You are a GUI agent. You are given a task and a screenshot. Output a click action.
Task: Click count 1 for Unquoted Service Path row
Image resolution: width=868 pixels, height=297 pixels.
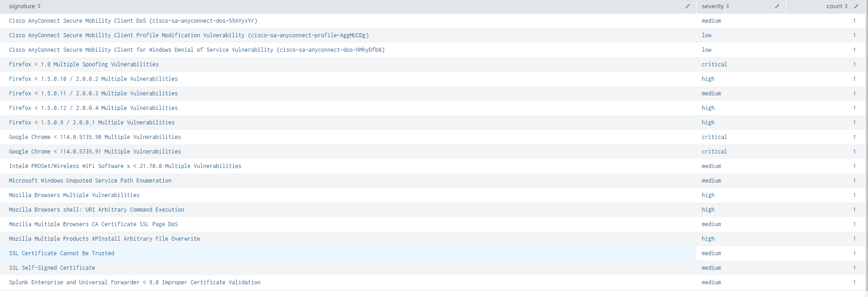coord(854,181)
